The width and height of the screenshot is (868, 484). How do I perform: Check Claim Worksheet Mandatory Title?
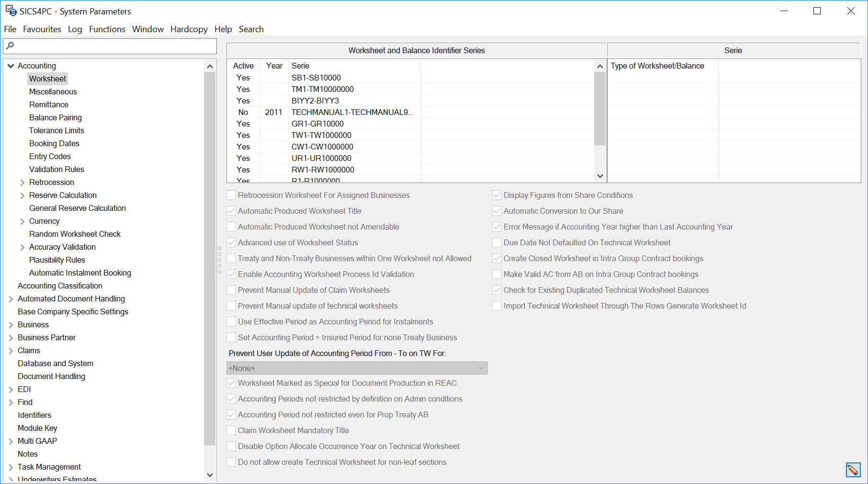(x=231, y=430)
